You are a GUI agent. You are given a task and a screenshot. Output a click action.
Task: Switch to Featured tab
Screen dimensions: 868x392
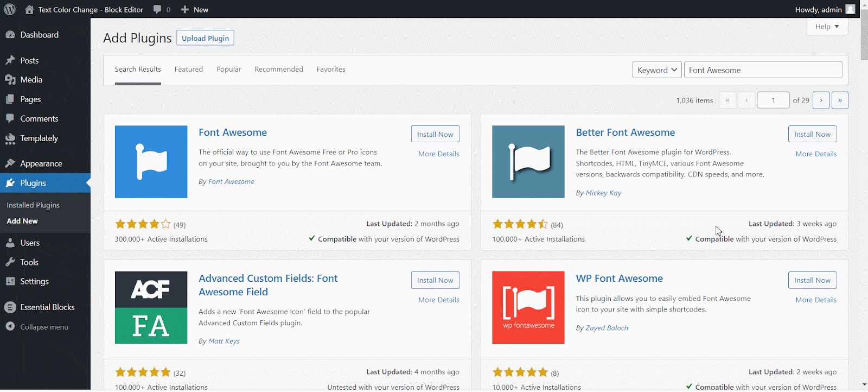click(189, 69)
